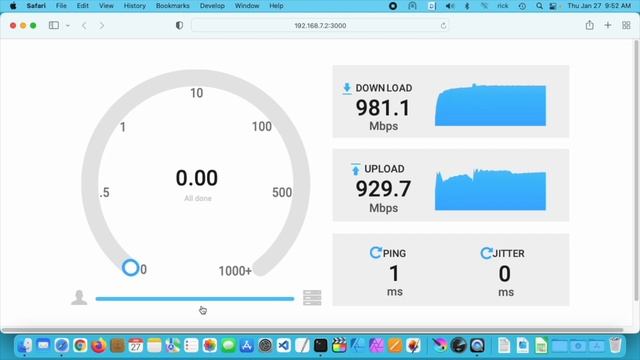
Task: Reload the page with the refresh icon
Action: [443, 26]
